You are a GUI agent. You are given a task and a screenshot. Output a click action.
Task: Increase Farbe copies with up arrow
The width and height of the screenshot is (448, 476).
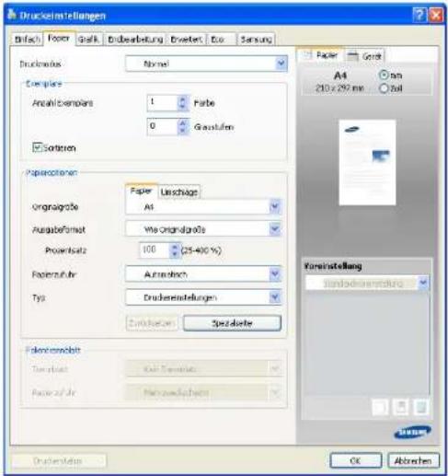pyautogui.click(x=183, y=99)
